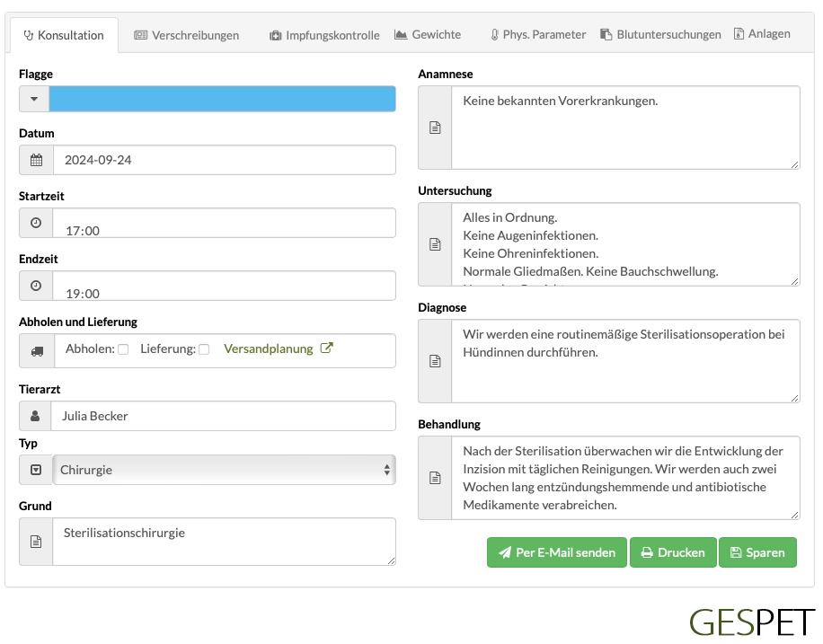The height and width of the screenshot is (644, 823).
Task: Click the external-link icon after Versandplanung
Action: (x=326, y=348)
